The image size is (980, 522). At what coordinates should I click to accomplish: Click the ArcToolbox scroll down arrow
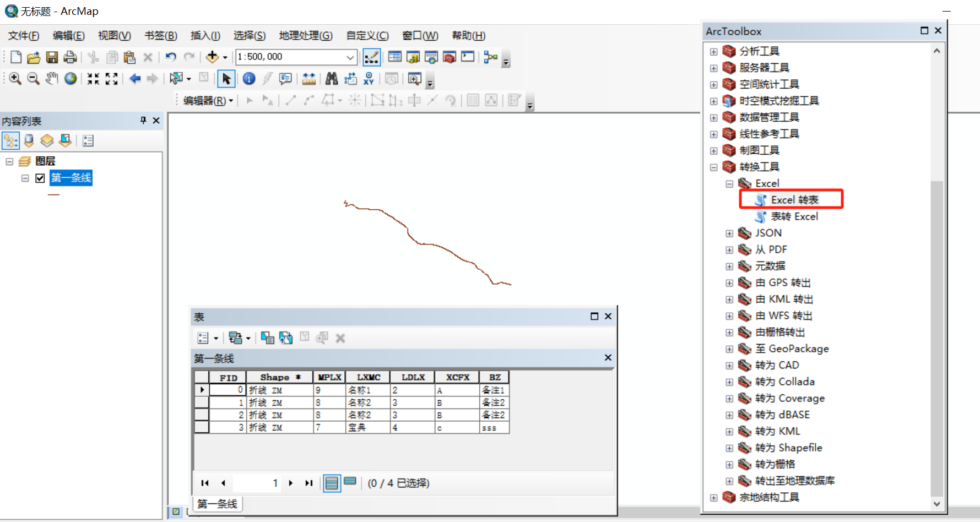(936, 503)
